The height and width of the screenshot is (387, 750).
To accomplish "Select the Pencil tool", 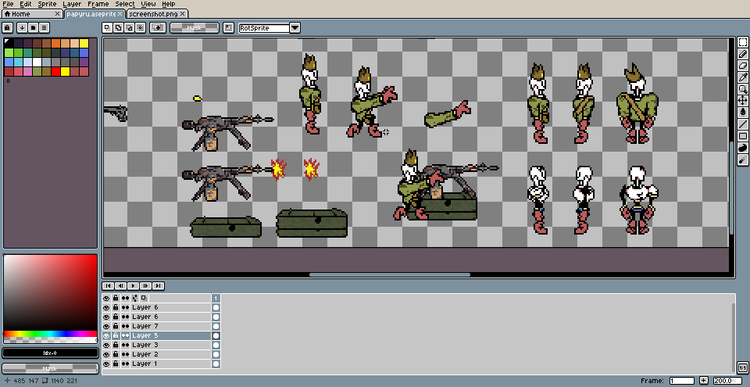I will pos(743,54).
